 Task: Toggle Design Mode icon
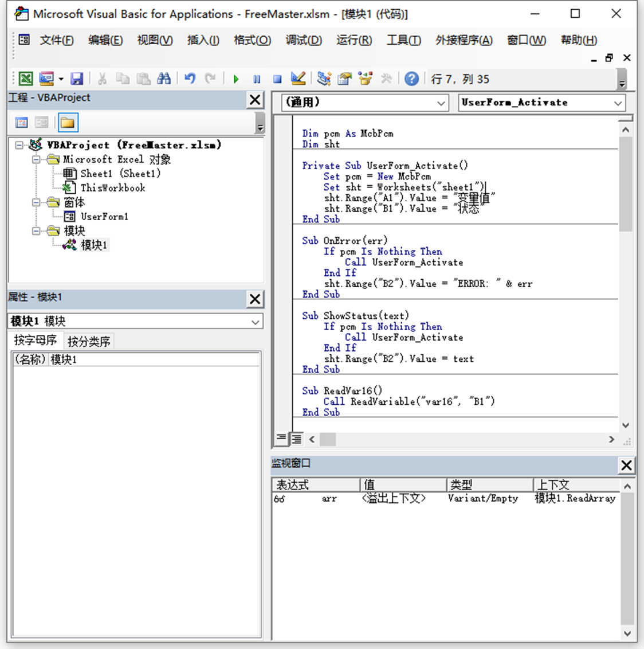[298, 78]
